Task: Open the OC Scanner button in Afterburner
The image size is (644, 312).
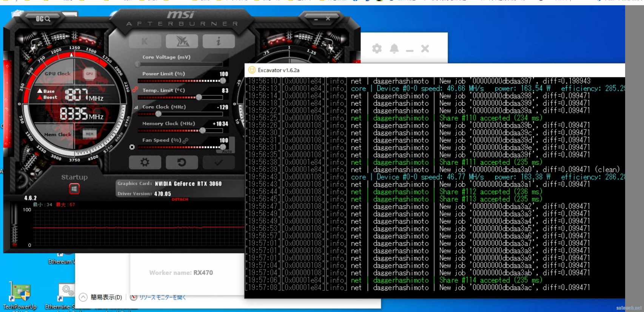Action: point(43,19)
